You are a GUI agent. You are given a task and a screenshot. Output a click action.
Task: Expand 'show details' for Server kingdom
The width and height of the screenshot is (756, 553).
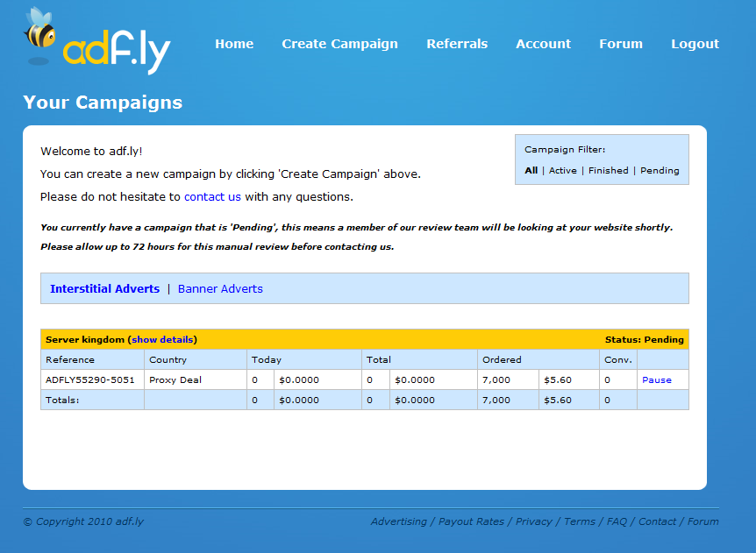(x=162, y=340)
